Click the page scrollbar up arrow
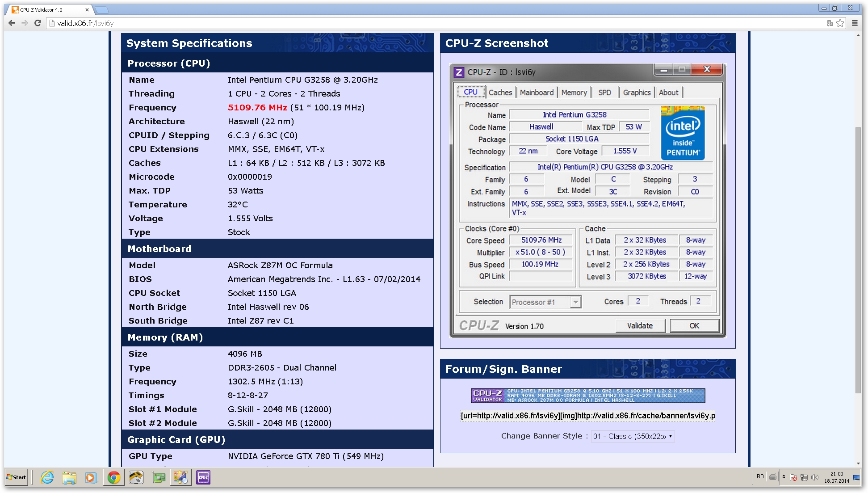Screen dimensions: 868x493 tap(858, 35)
